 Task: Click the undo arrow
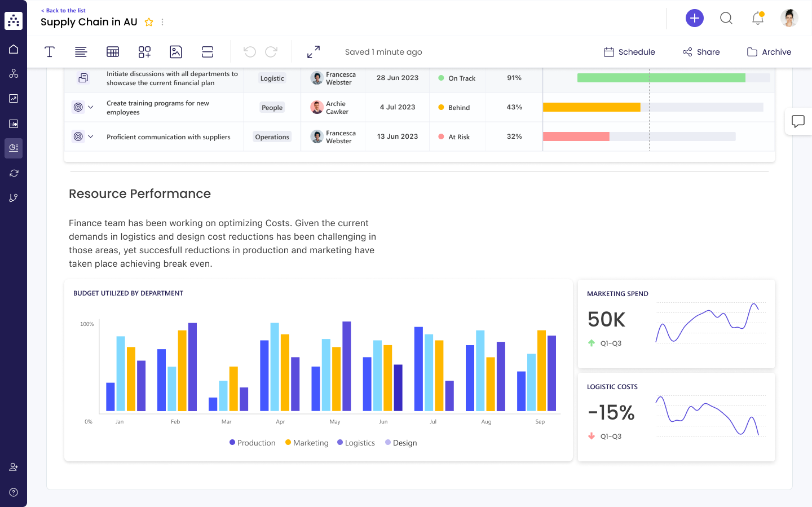pyautogui.click(x=250, y=52)
